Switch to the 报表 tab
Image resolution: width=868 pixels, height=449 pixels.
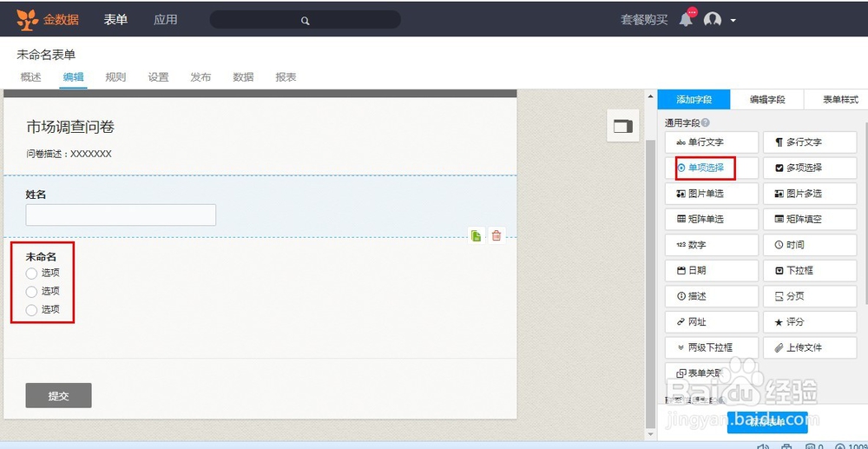(x=286, y=77)
